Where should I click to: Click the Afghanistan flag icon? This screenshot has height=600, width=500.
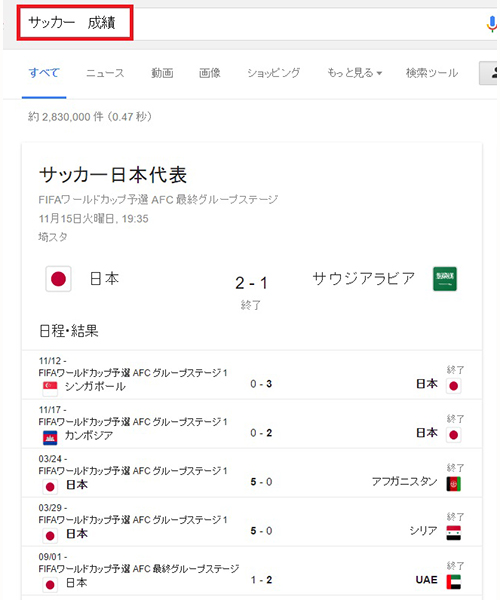pyautogui.click(x=454, y=484)
